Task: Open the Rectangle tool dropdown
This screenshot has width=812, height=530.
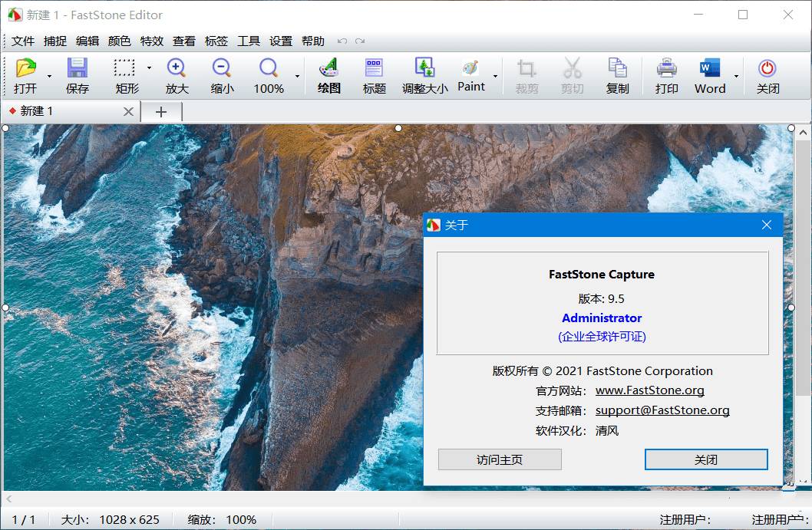Action: coord(147,69)
